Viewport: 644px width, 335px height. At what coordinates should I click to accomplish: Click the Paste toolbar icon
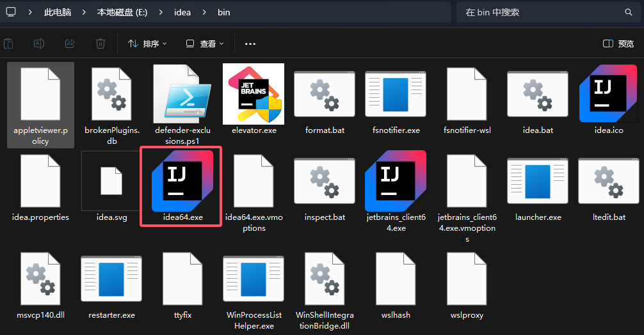tap(8, 43)
